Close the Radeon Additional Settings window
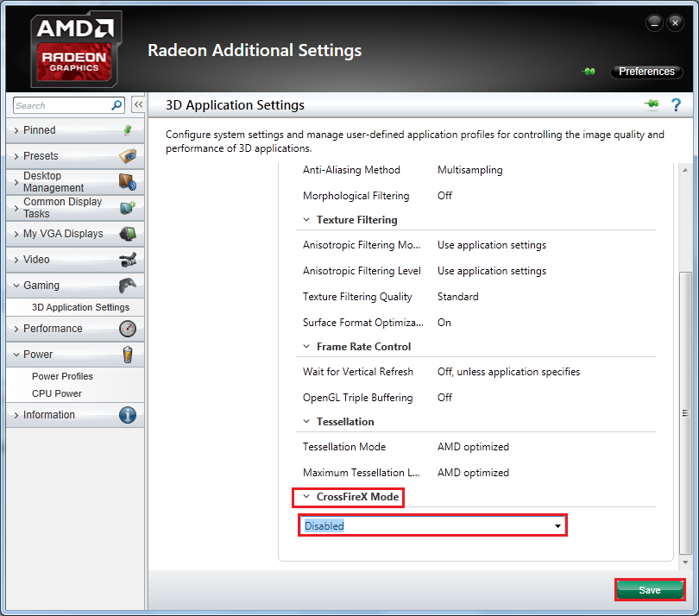This screenshot has height=616, width=699. [x=675, y=23]
